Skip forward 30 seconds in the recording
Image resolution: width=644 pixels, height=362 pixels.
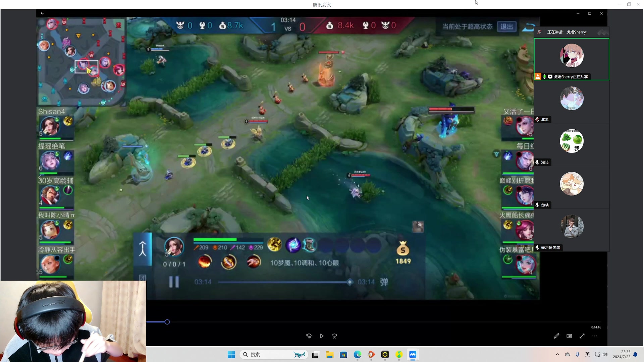[x=334, y=336]
